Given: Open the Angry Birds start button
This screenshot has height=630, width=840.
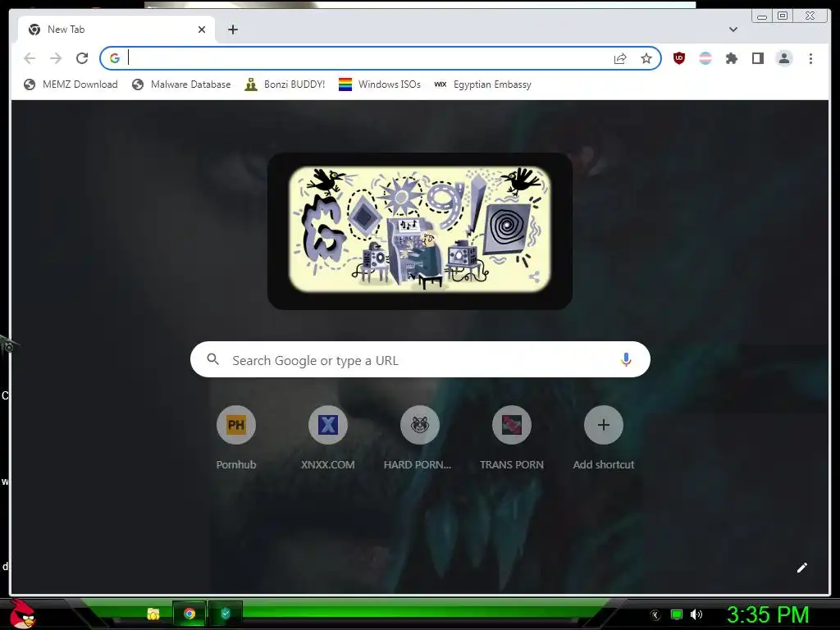Looking at the screenshot, I should pos(22,614).
